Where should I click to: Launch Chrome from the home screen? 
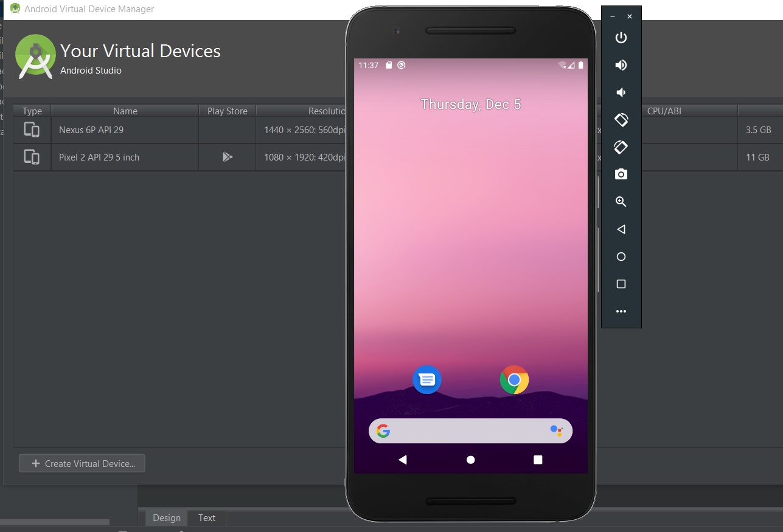coord(513,379)
